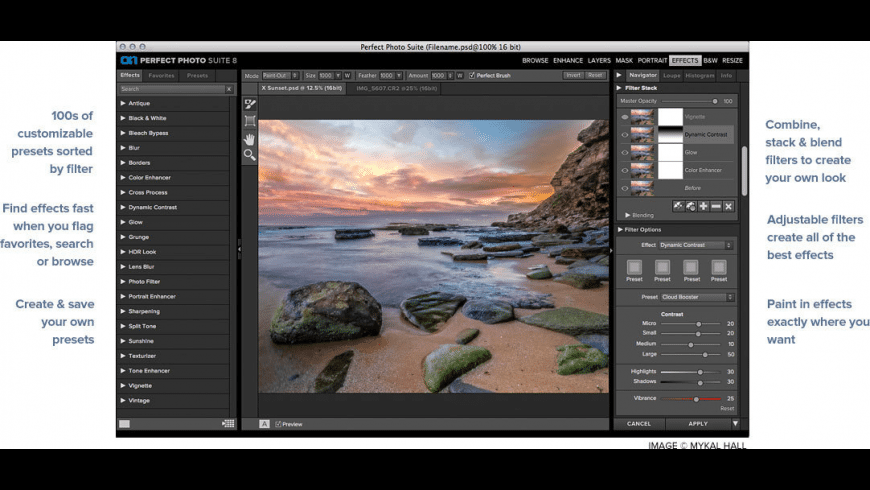This screenshot has height=490, width=870.
Task: Click the white list view icon at bottom left
Action: (124, 424)
